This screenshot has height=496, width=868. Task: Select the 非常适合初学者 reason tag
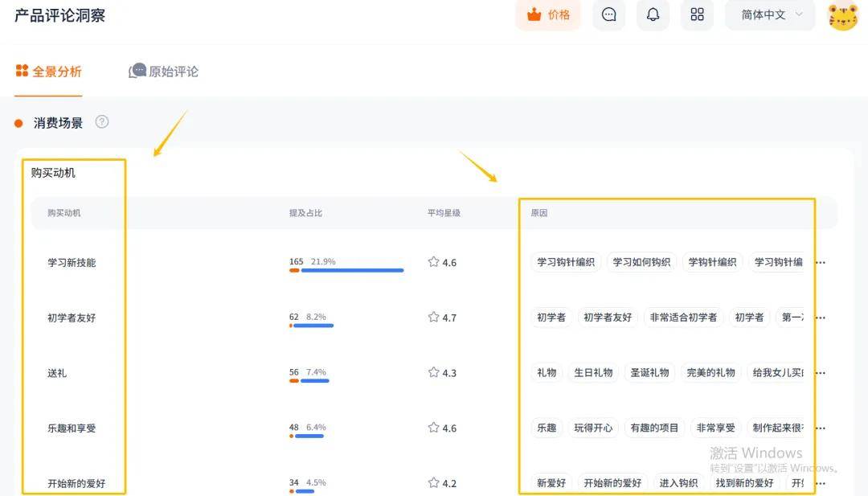(x=684, y=318)
